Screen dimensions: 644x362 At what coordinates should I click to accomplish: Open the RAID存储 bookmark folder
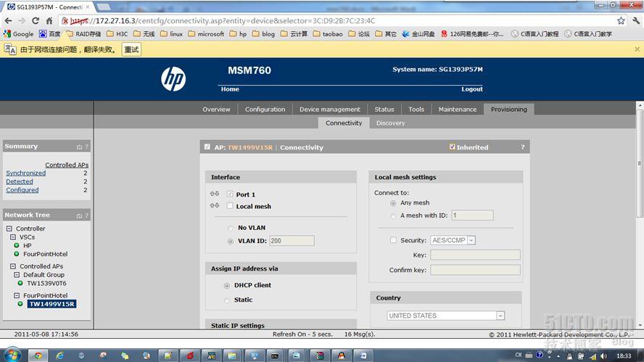click(83, 33)
